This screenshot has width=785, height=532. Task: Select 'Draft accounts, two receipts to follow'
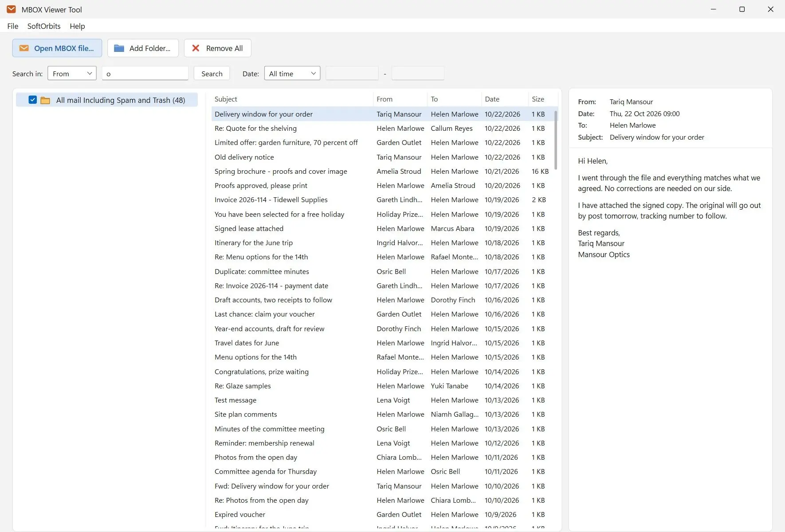[x=382, y=300]
